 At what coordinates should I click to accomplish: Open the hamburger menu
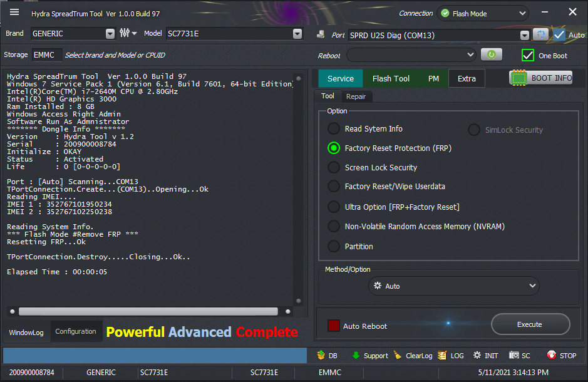pos(14,13)
